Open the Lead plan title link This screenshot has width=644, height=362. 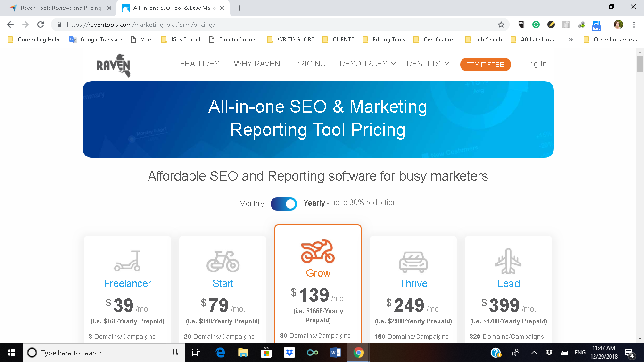click(x=509, y=283)
